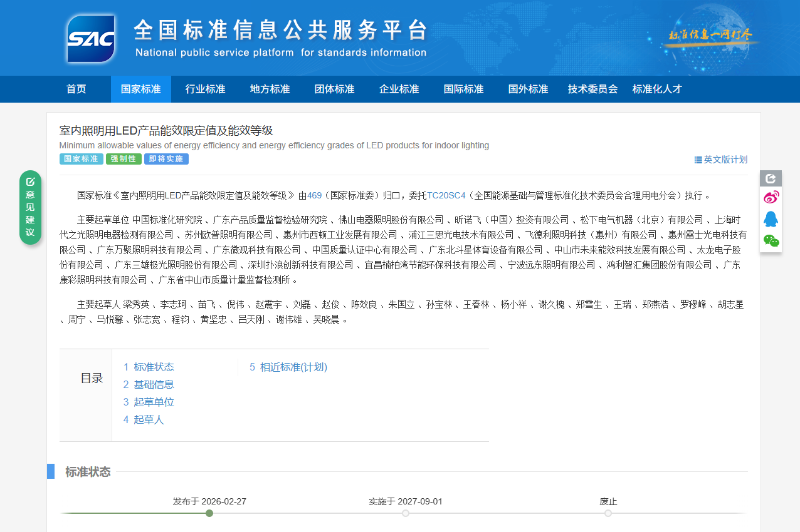Click the 全国标准信息公共服务平台 site title

pyautogui.click(x=280, y=30)
